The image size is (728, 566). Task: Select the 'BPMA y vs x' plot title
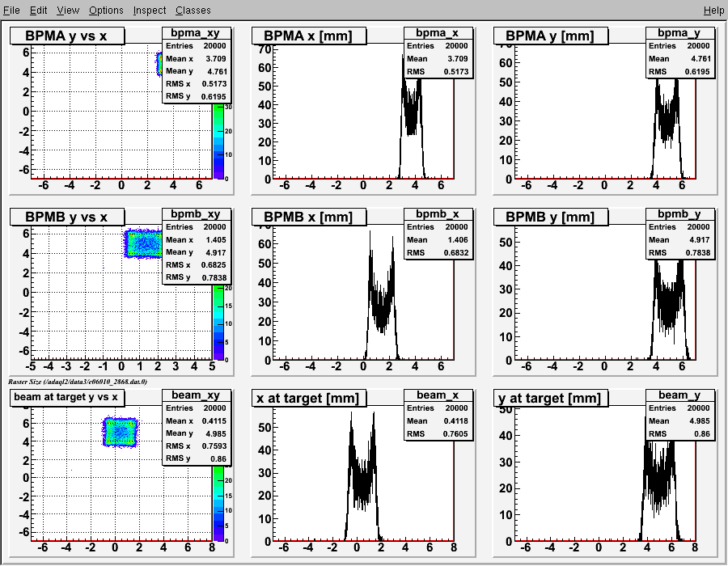(x=67, y=36)
